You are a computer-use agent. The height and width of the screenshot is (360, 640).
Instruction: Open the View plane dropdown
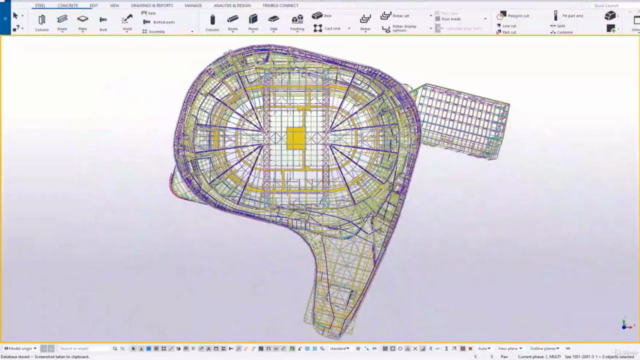point(510,349)
